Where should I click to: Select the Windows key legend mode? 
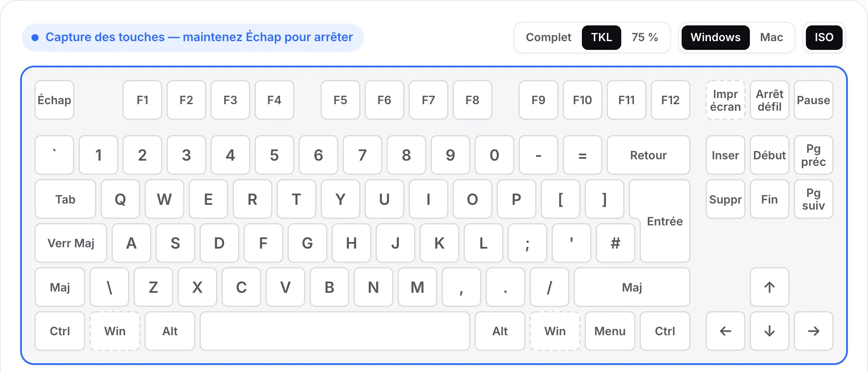[715, 38]
